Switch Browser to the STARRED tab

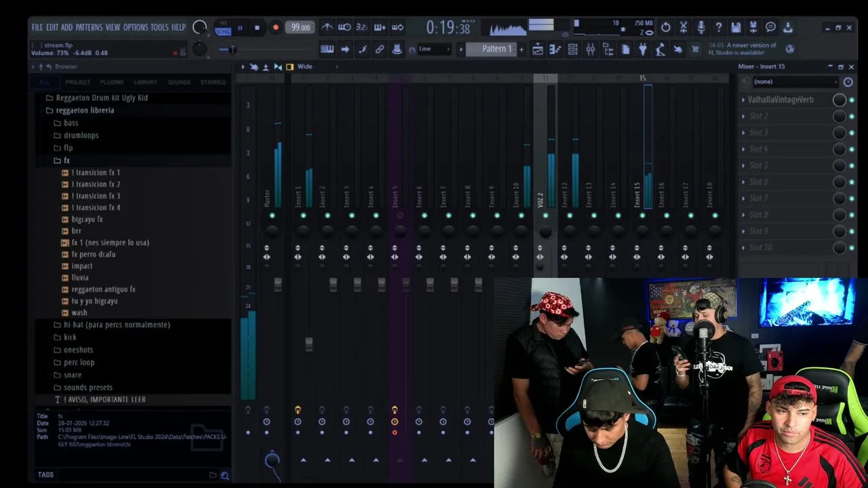click(x=213, y=82)
